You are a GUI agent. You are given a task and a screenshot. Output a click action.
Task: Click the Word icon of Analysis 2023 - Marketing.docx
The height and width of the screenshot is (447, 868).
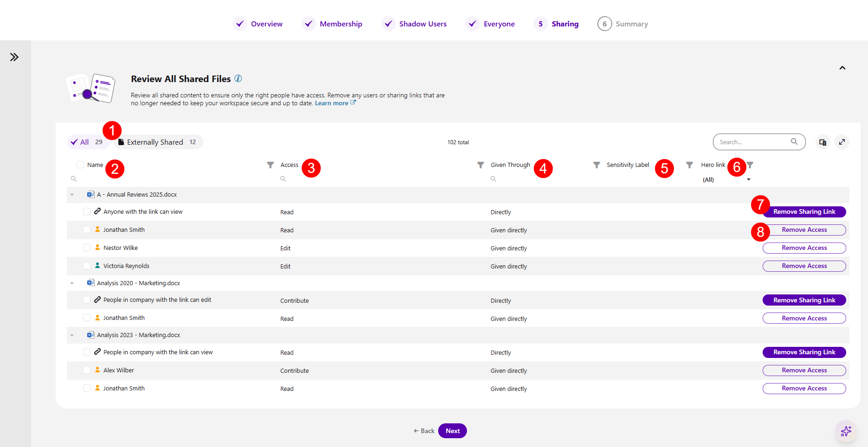(x=91, y=335)
